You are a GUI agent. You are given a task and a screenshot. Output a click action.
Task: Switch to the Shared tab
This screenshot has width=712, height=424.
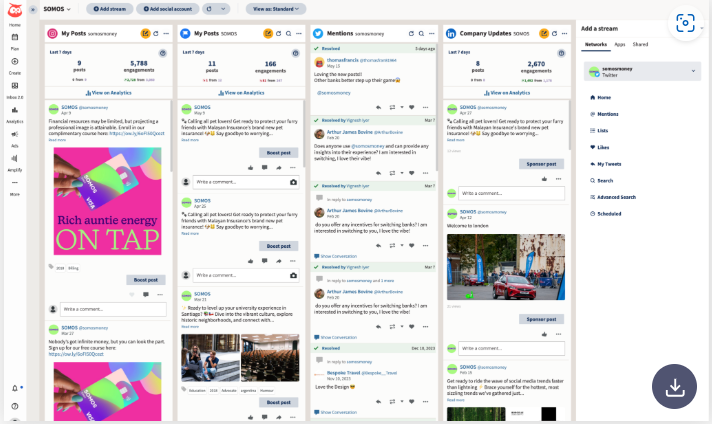pos(640,44)
